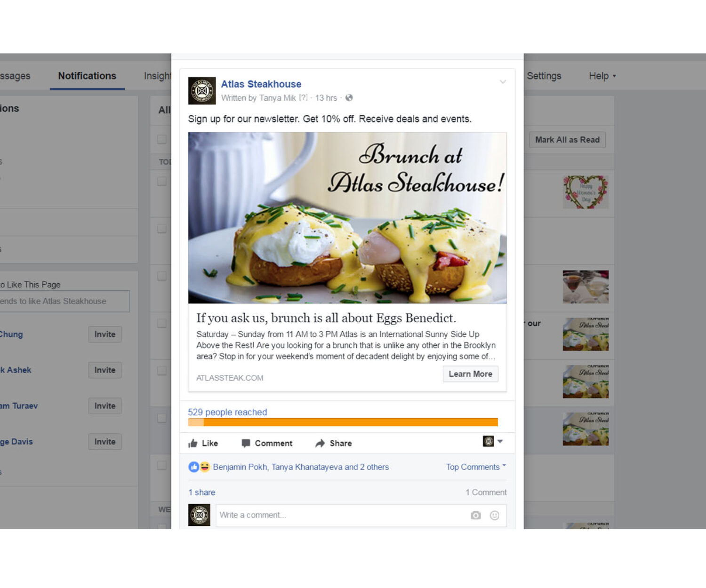Click the Learn More button
Screen dimensions: 706x588
[x=470, y=374]
